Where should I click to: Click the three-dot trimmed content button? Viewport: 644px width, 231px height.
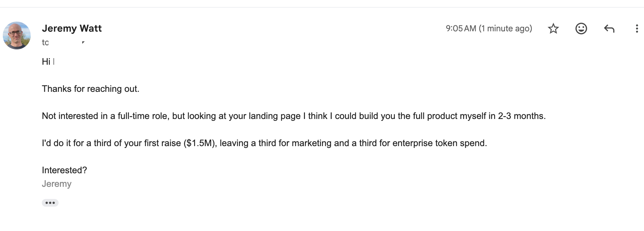click(50, 202)
